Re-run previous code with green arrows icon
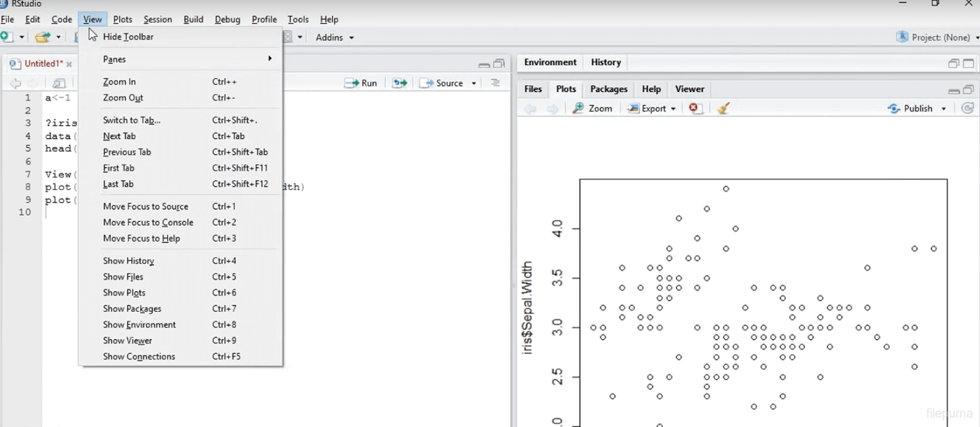This screenshot has height=427, width=980. (399, 83)
